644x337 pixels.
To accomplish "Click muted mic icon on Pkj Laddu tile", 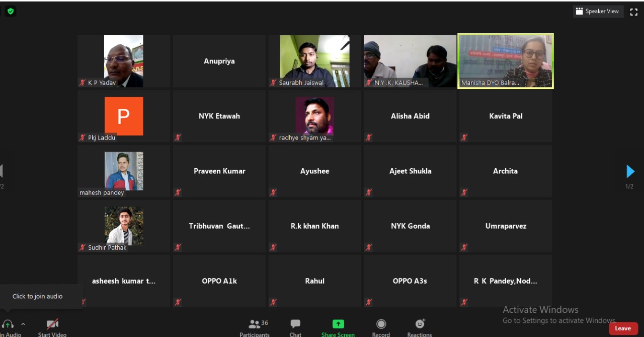I will 83,138.
